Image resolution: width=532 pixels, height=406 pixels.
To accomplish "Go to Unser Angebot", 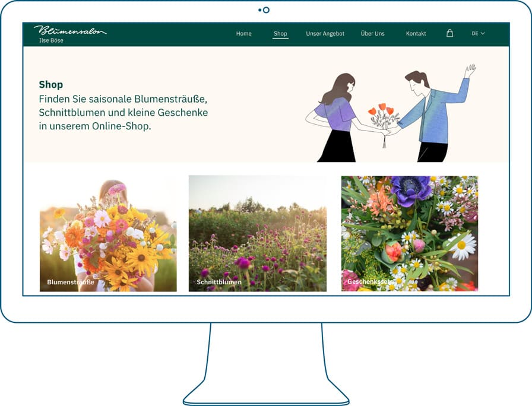I will [x=324, y=34].
